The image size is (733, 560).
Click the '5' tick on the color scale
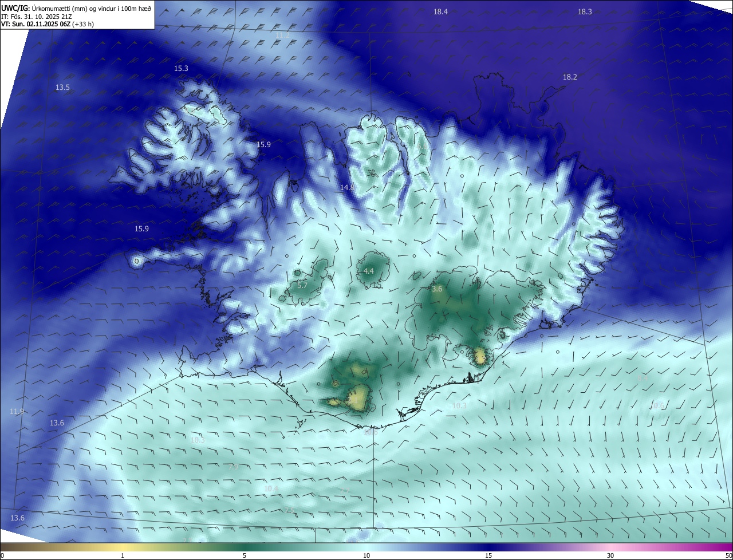point(245,555)
